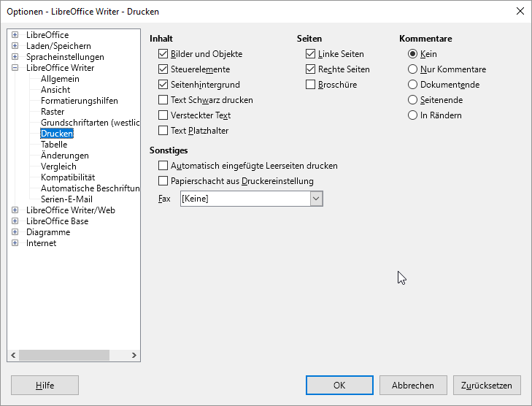Select the Laden/Speichern tree label

(58, 45)
